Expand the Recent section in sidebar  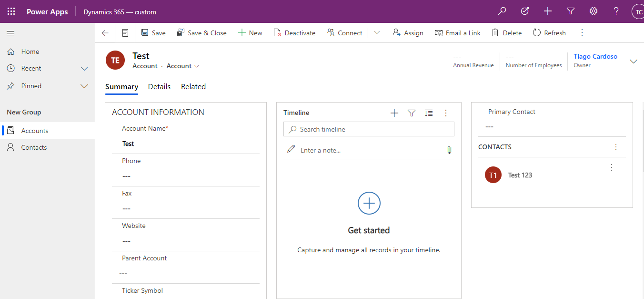(x=84, y=69)
